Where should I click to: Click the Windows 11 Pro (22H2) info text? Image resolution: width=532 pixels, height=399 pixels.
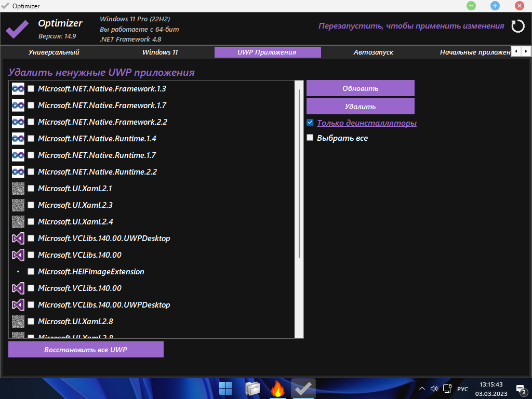click(135, 19)
